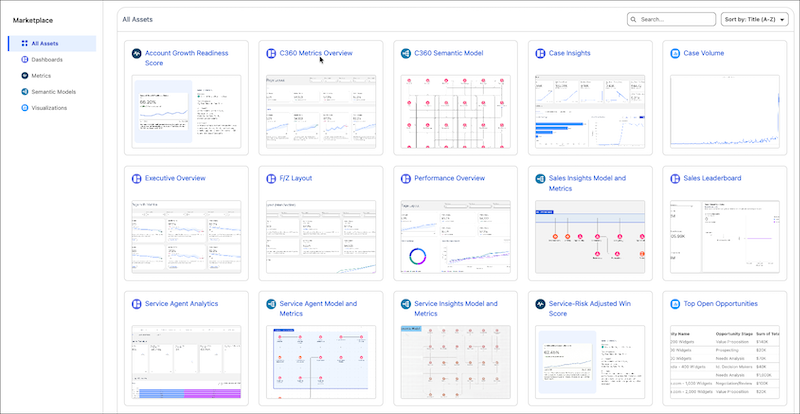Click the All Assets heading text
Viewport: 800px width, 414px height.
tap(137, 19)
